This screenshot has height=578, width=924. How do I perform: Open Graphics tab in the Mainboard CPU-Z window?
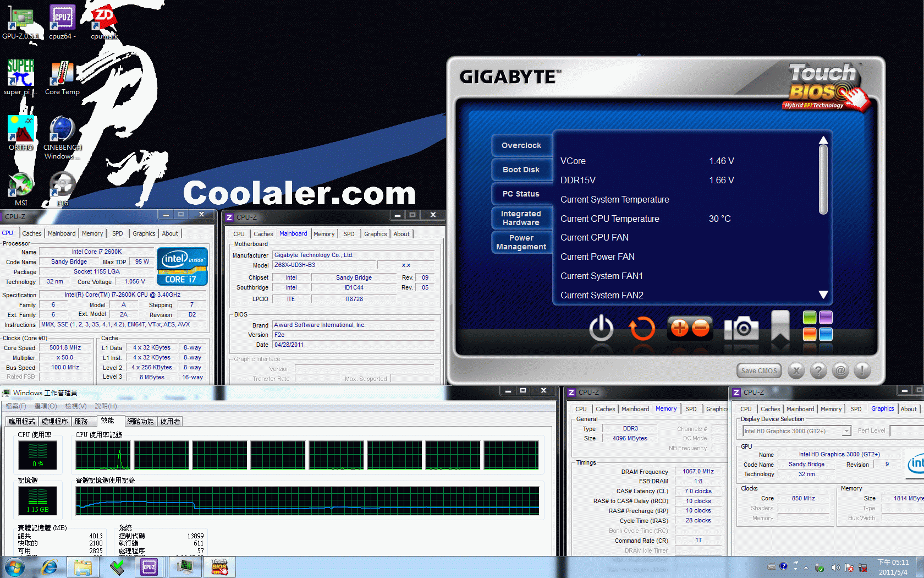tap(376, 234)
